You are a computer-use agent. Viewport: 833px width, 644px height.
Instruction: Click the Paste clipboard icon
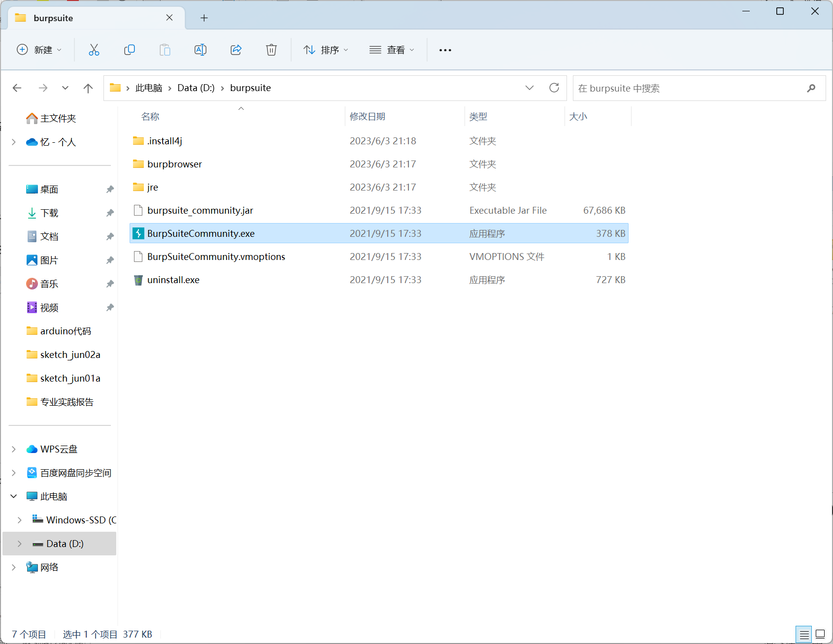point(165,50)
